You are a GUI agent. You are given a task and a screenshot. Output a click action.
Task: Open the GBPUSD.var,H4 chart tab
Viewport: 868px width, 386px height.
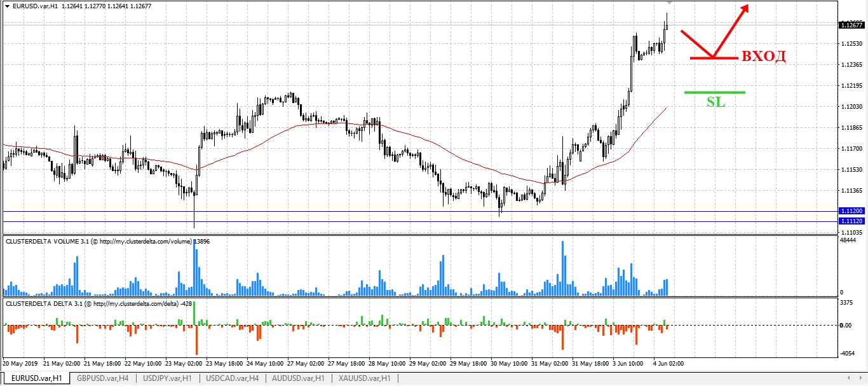coord(103,378)
